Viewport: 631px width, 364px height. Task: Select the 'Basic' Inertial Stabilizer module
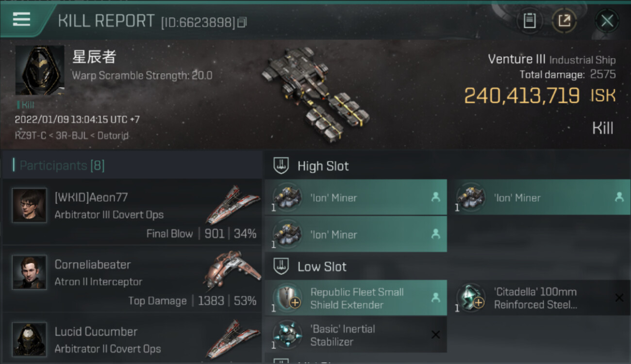356,335
